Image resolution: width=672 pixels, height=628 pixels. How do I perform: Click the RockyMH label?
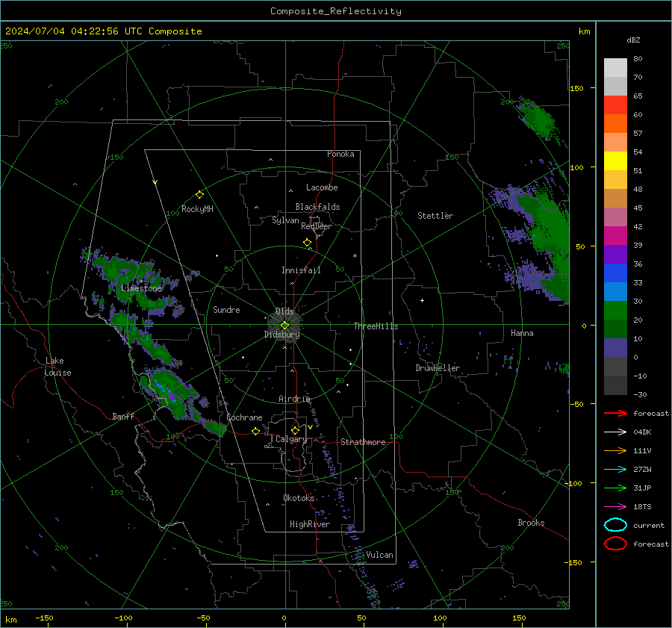tap(197, 209)
